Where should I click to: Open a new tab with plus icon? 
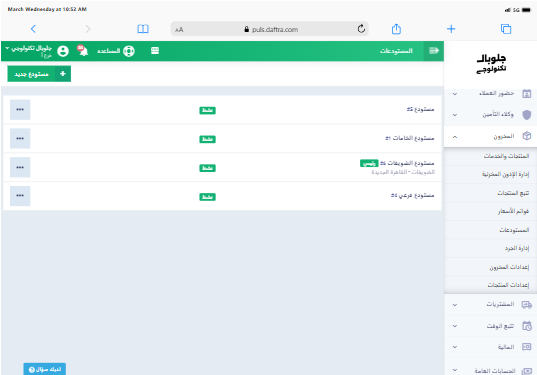coord(451,29)
